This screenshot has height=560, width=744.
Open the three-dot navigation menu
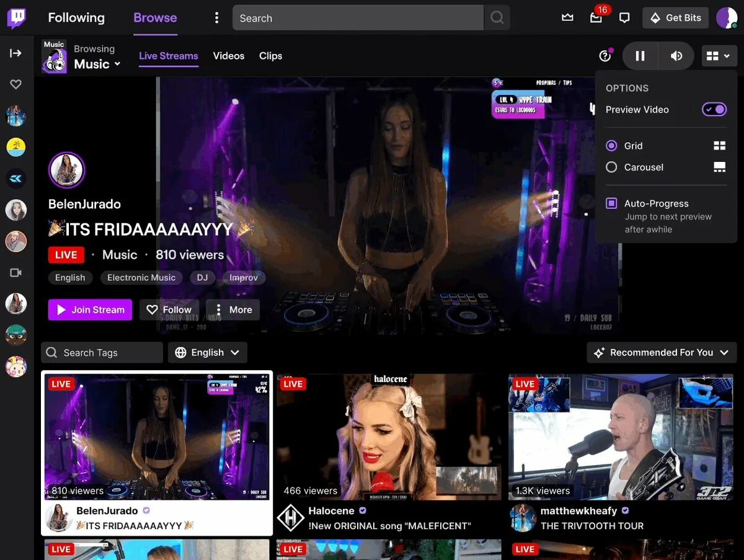click(x=216, y=18)
